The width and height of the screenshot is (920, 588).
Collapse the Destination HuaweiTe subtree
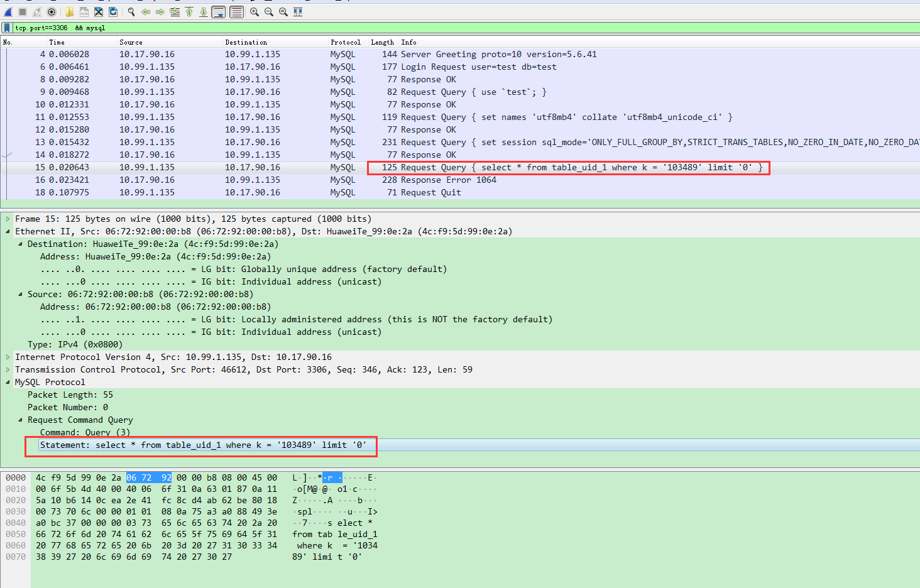[x=20, y=244]
